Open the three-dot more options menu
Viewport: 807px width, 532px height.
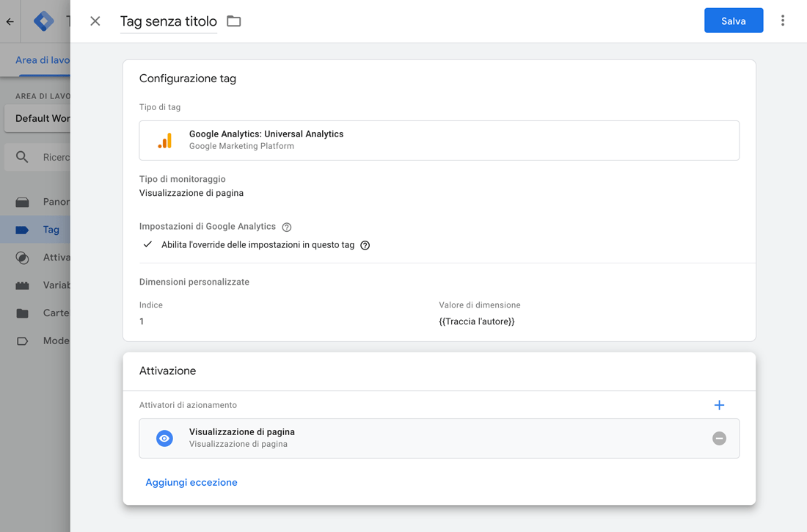click(782, 21)
